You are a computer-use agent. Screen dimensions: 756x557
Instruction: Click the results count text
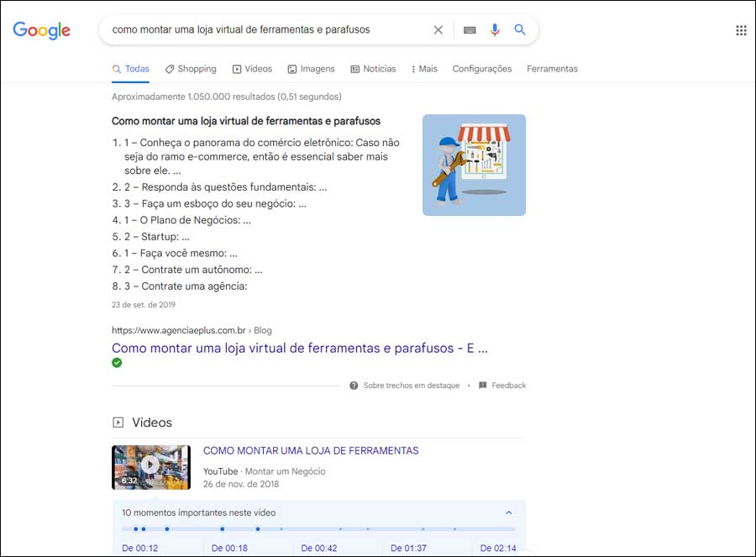[227, 97]
